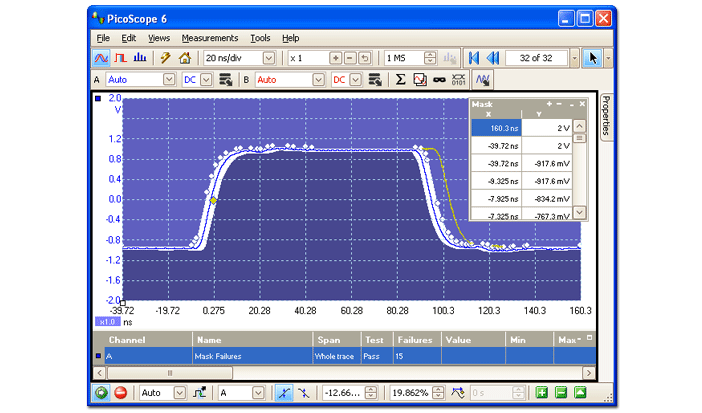Minimize the Mask panel
702x413 pixels.
[x=572, y=104]
